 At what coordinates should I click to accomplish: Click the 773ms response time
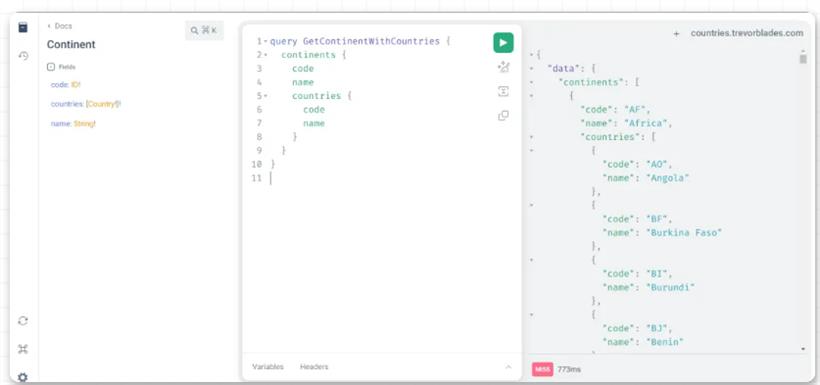pyautogui.click(x=569, y=369)
